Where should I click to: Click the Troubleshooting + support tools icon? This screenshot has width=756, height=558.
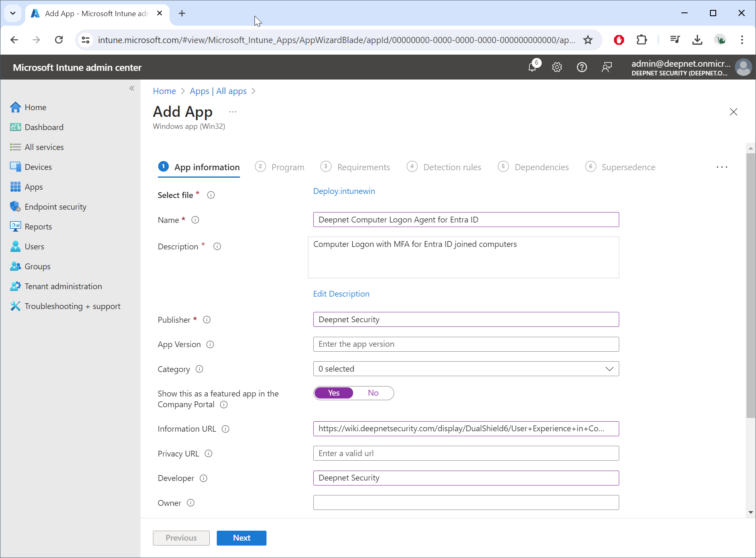tap(15, 306)
